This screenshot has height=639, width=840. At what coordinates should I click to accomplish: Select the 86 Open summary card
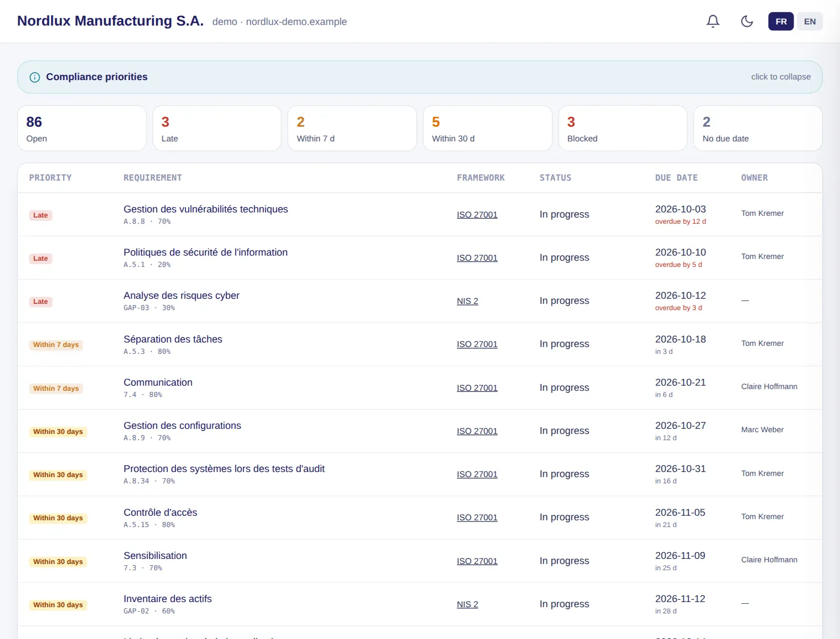click(x=82, y=128)
